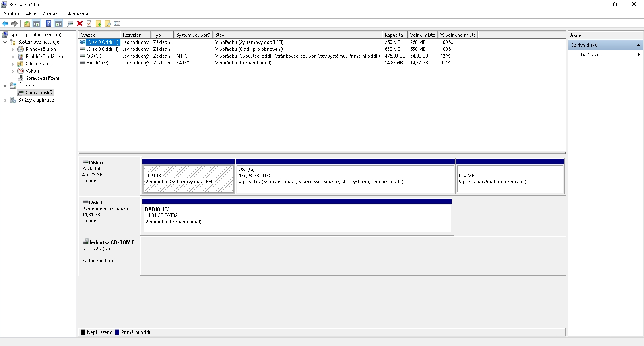Select the 650 MB recovery partition block
Image resolution: width=644 pixels, height=346 pixels.
coord(510,176)
